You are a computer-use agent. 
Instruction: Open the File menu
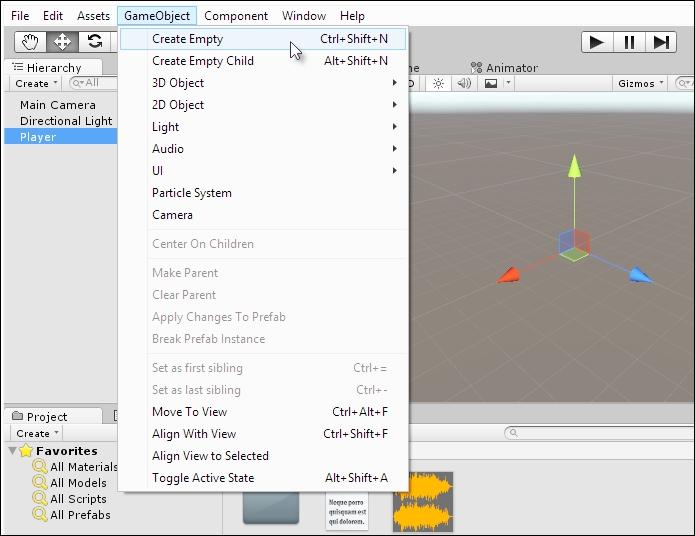click(x=20, y=16)
